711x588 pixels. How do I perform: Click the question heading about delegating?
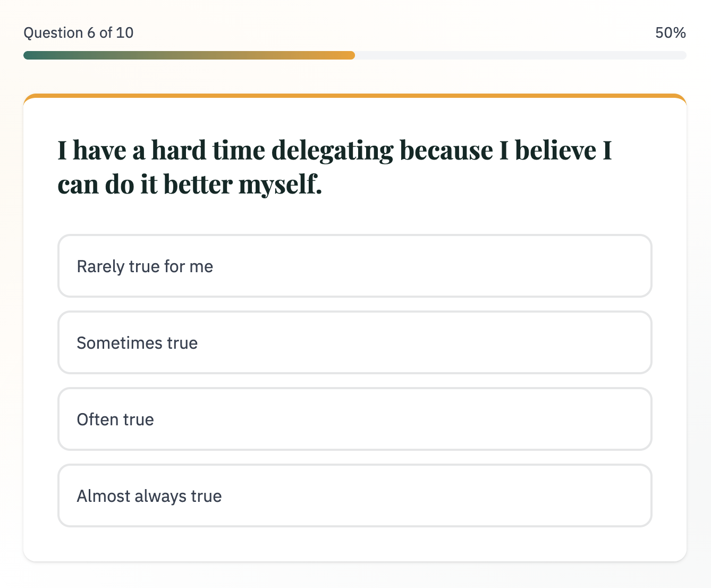(335, 167)
